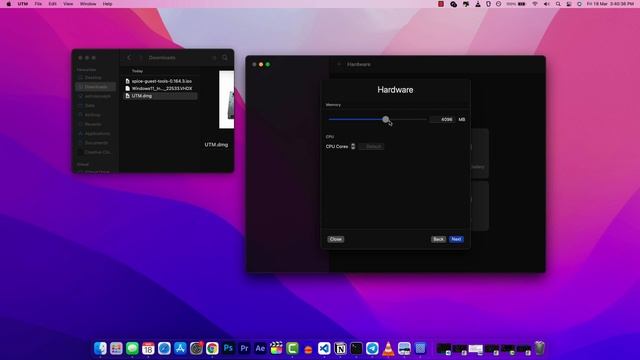The width and height of the screenshot is (640, 360).
Task: Click the Finder window search icon
Action: point(225,58)
